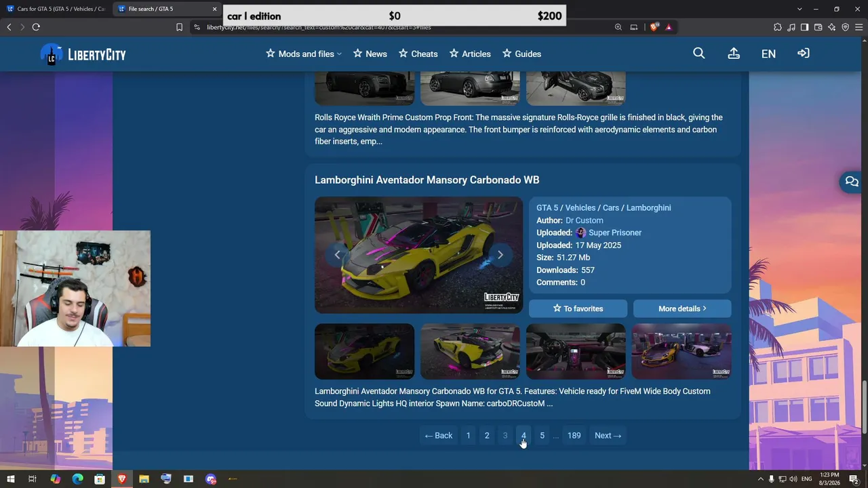This screenshot has height=488, width=868.
Task: Open Windows Start menu
Action: [10, 479]
